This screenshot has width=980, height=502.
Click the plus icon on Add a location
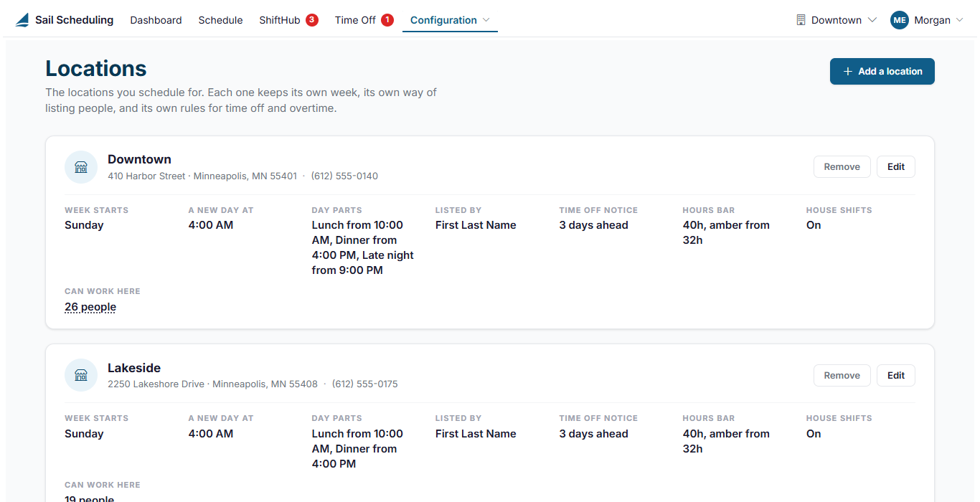[848, 72]
